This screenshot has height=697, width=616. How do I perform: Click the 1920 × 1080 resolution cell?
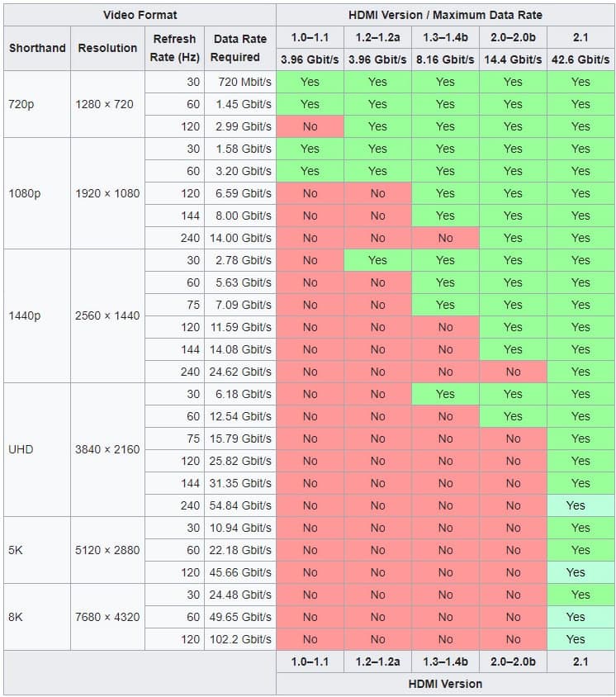click(x=107, y=193)
